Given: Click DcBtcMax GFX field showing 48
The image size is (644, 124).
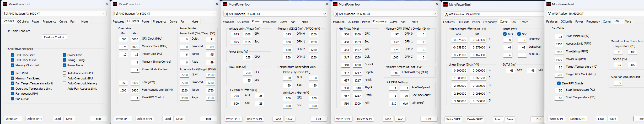Looking at the screenshot, I should click(x=508, y=47).
